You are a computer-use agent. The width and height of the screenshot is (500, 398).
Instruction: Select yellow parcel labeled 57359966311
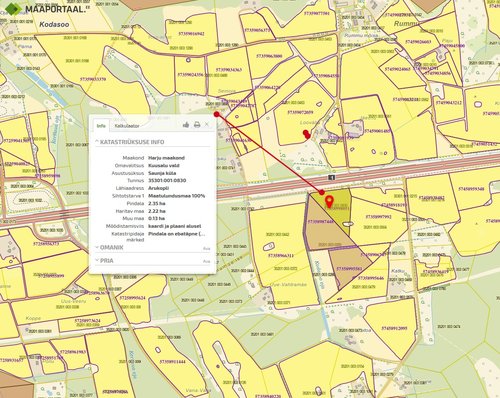point(282,256)
